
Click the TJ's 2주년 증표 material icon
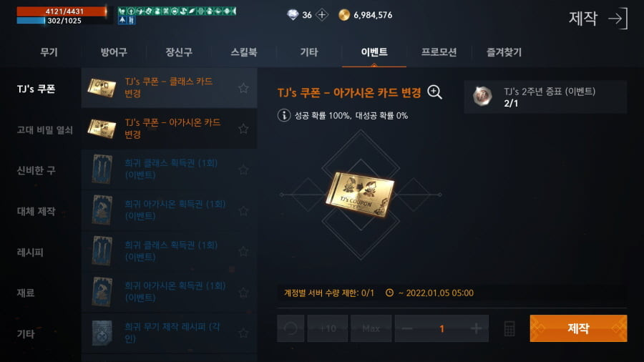pos(482,97)
